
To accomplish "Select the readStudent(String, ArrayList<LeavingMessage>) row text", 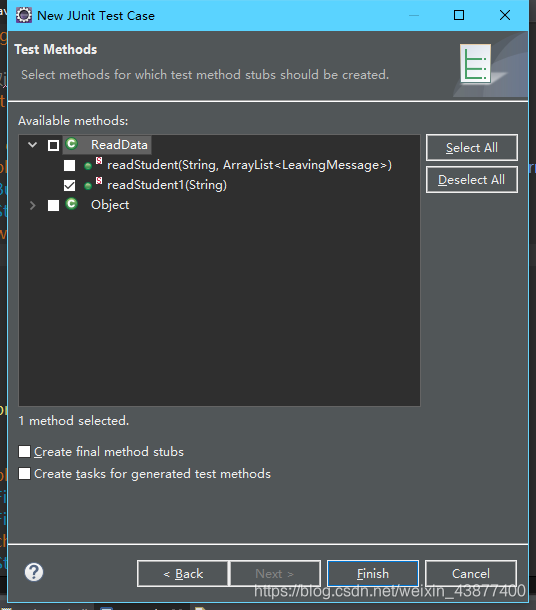I will pos(249,165).
